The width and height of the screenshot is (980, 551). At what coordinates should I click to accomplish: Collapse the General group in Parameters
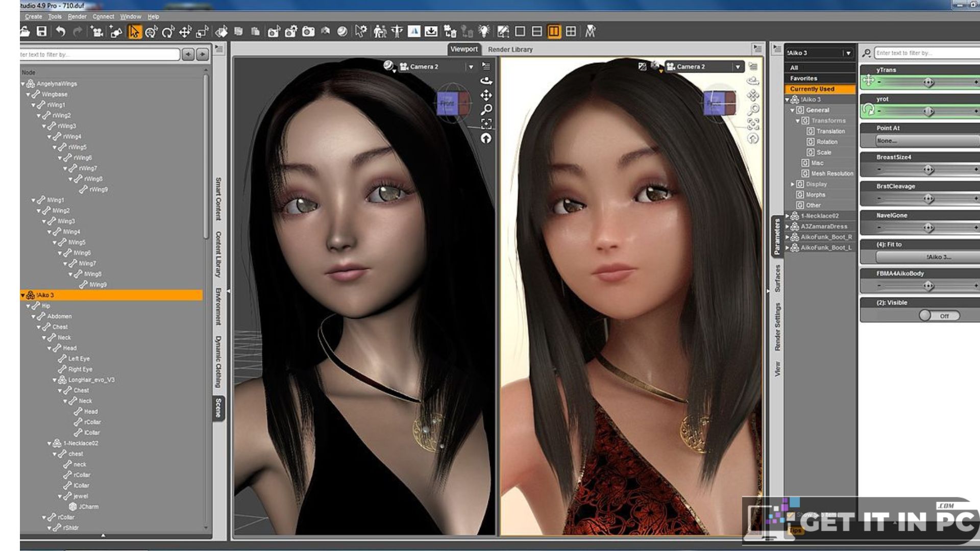pyautogui.click(x=792, y=110)
